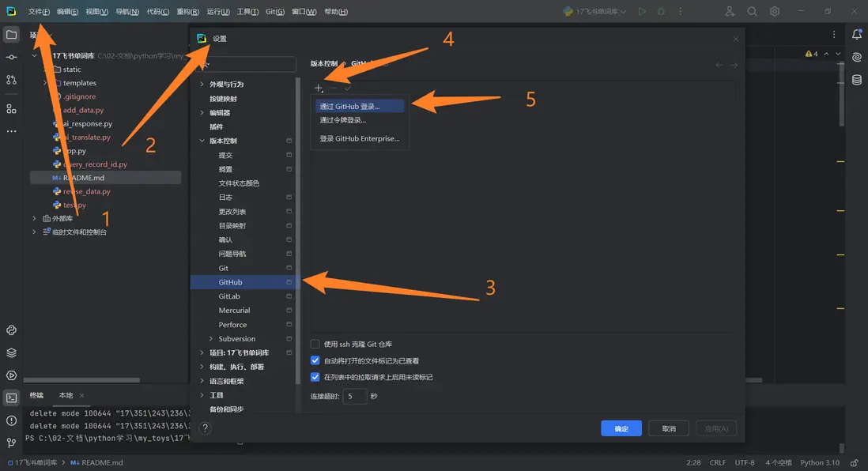The image size is (868, 471).
Task: Expand the 工具 settings group
Action: [x=202, y=395]
